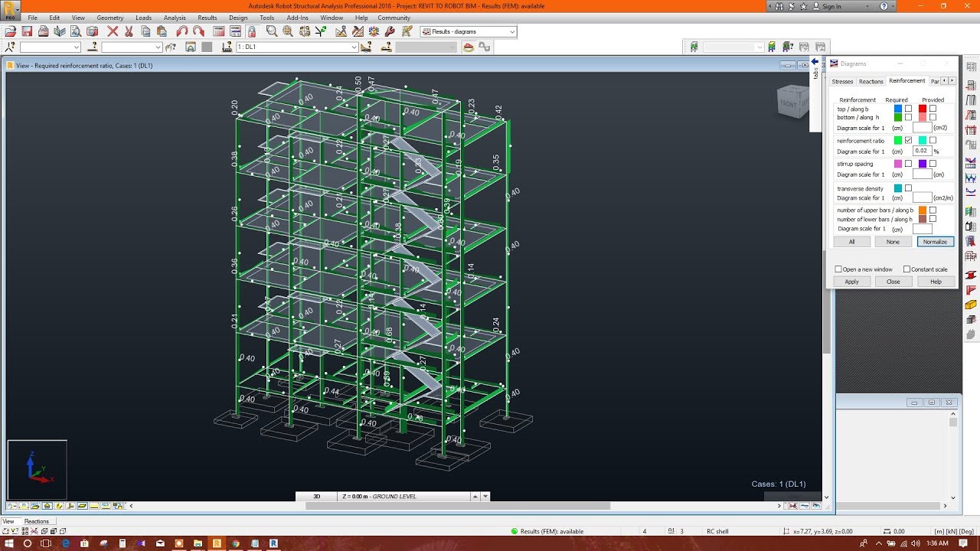The image size is (980, 551).
Task: Open the Analysis menu
Action: (175, 17)
